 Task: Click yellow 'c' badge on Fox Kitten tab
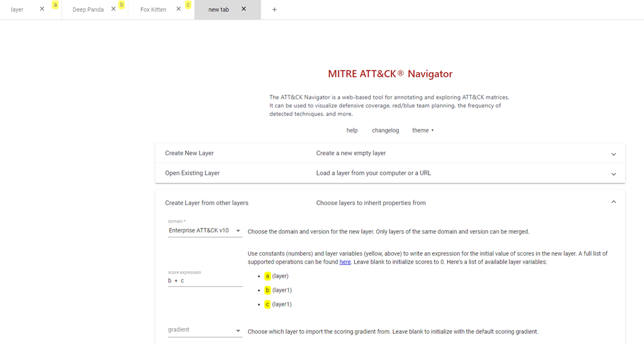[x=188, y=5]
